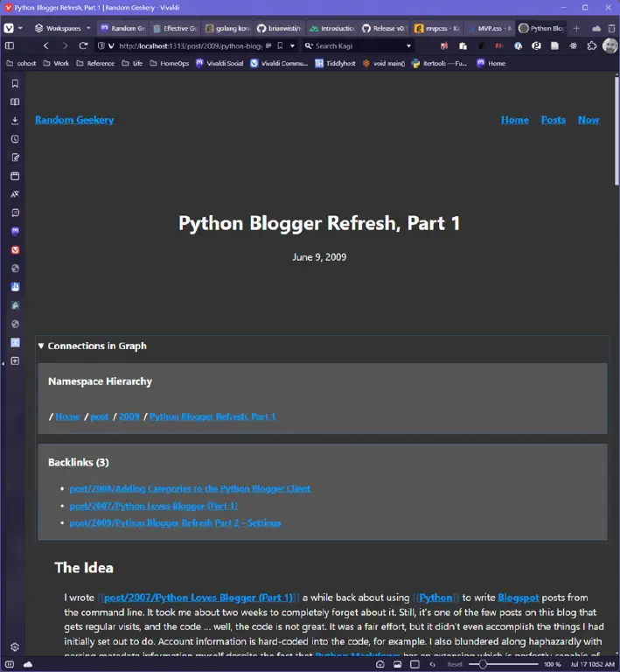Open the address bar dropdown arrow

292,45
